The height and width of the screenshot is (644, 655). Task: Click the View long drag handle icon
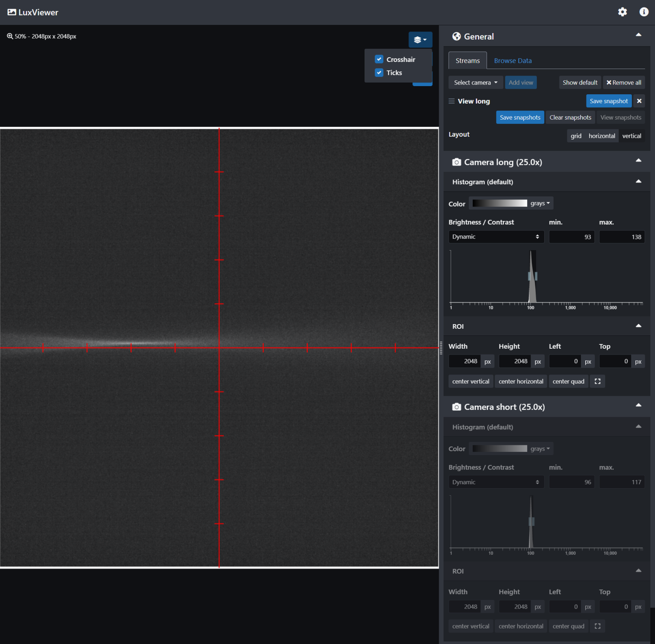(451, 101)
